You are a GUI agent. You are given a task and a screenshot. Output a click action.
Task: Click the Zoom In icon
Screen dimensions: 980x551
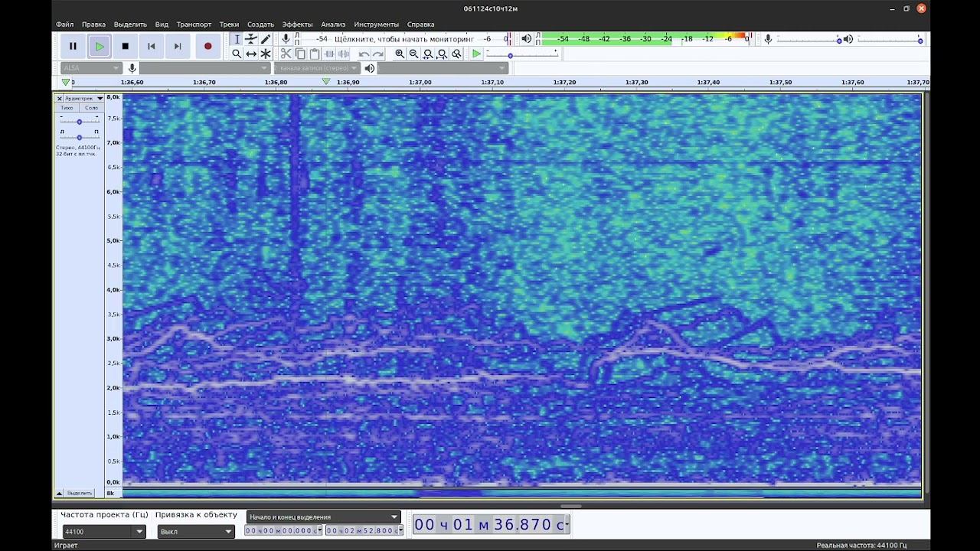point(400,54)
